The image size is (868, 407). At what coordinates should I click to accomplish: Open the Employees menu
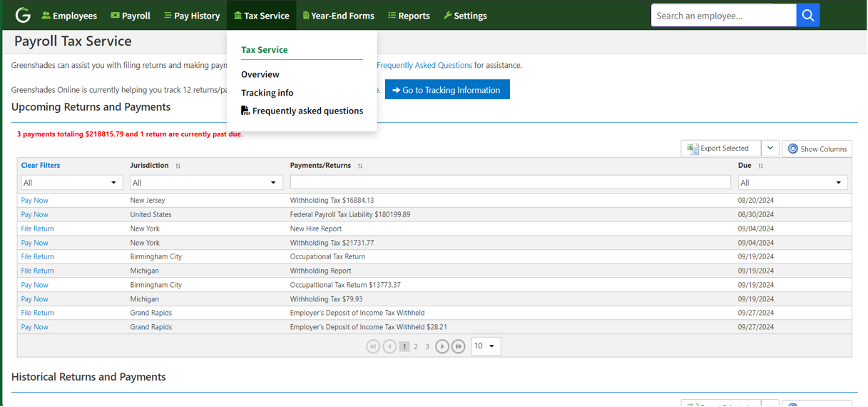[69, 15]
